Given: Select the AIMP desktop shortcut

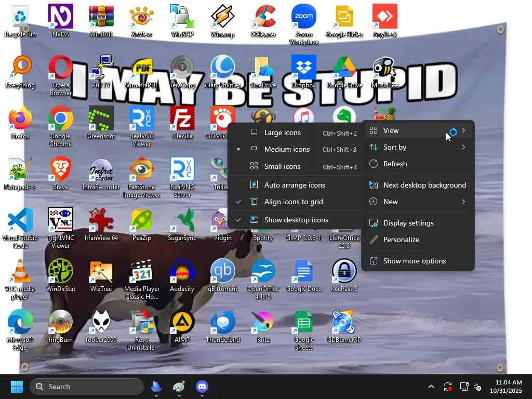Looking at the screenshot, I should [x=182, y=326].
